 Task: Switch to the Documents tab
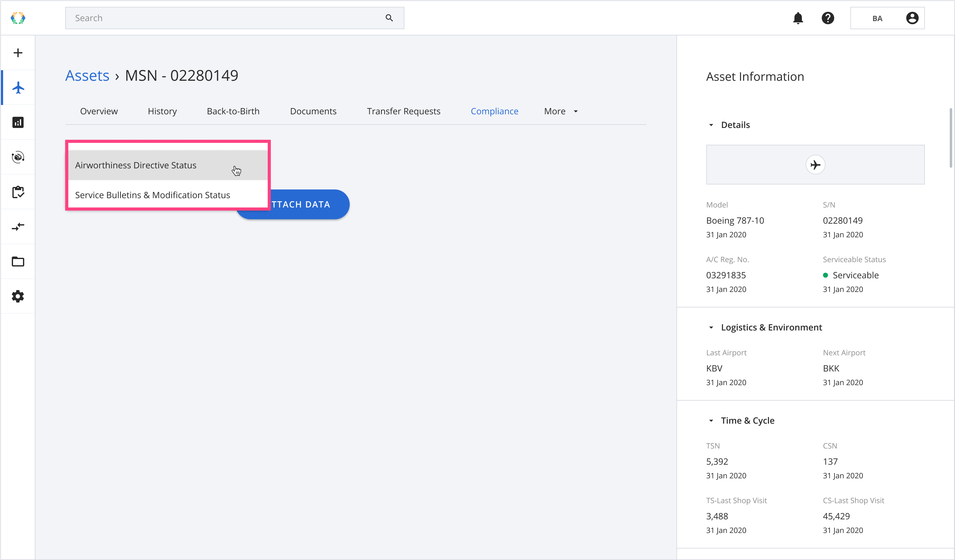tap(313, 111)
